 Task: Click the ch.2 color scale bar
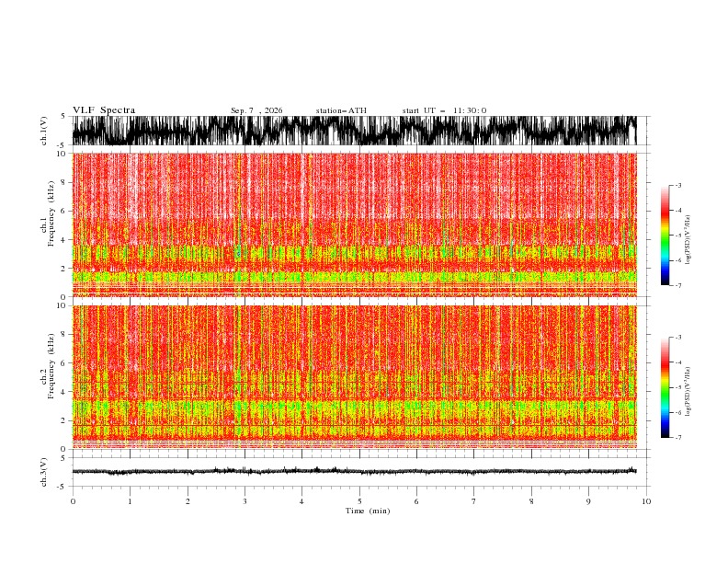pos(665,387)
